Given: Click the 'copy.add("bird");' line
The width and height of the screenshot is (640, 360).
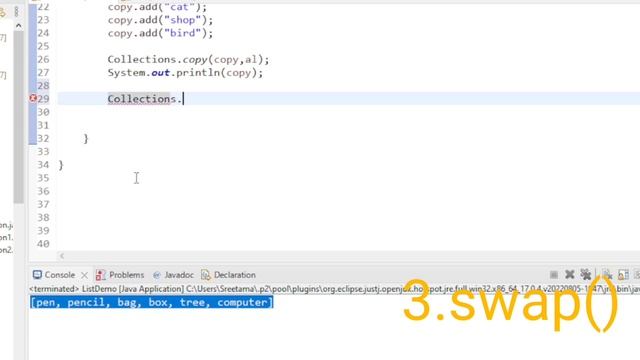Looking at the screenshot, I should coord(160,33).
